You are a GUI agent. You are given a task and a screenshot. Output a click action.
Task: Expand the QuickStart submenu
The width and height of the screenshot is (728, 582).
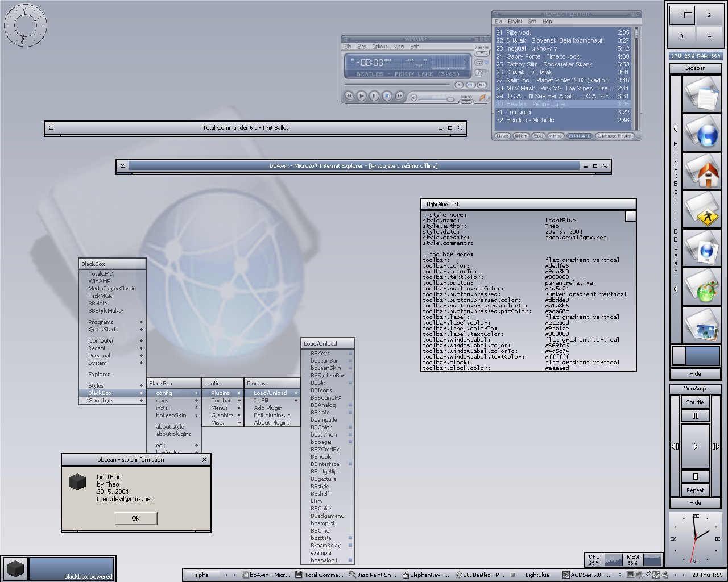[112, 330]
